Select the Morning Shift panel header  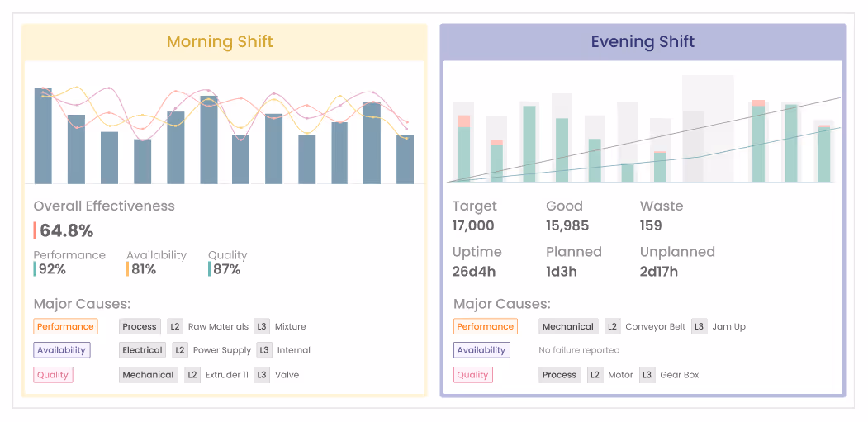tap(220, 41)
